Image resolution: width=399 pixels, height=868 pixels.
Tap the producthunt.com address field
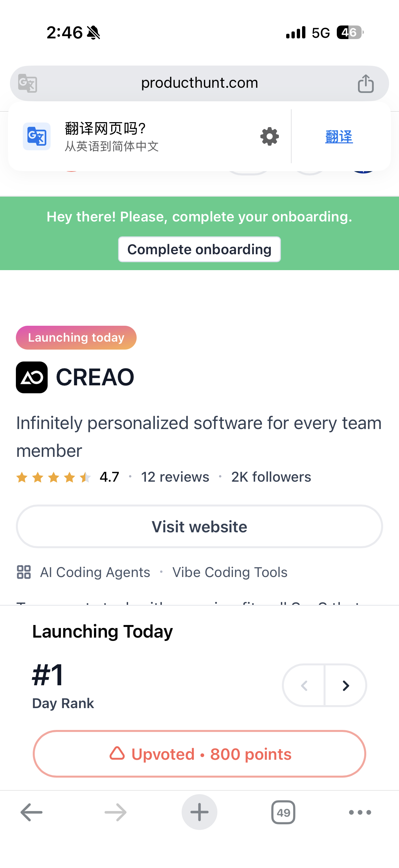[x=199, y=83]
